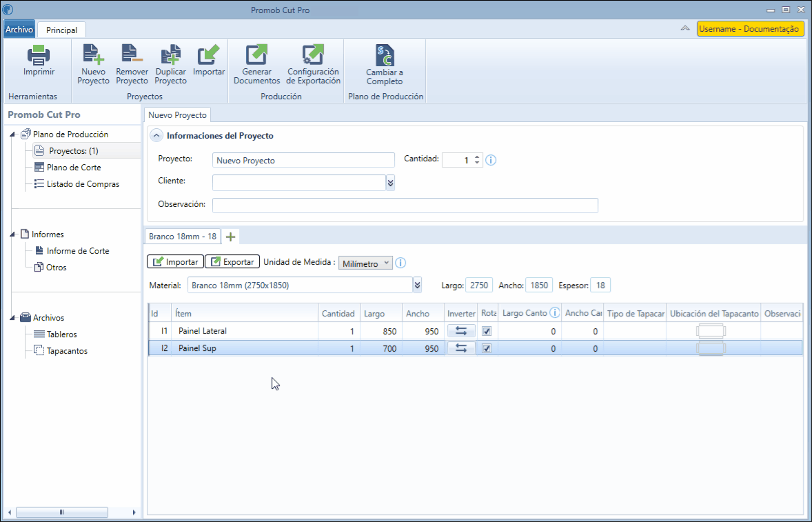The image size is (812, 522).
Task: Click info icon in Largo Canto header
Action: [x=555, y=312]
